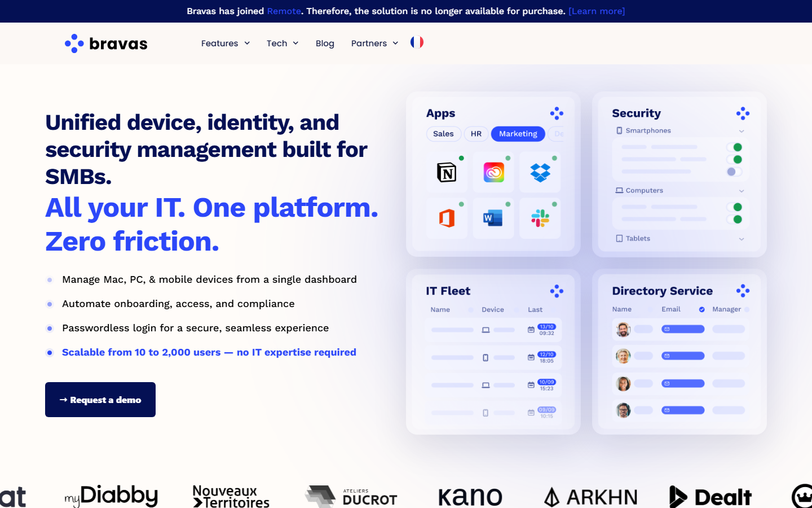The height and width of the screenshot is (508, 812).
Task: Click the Slack app icon
Action: point(540,218)
